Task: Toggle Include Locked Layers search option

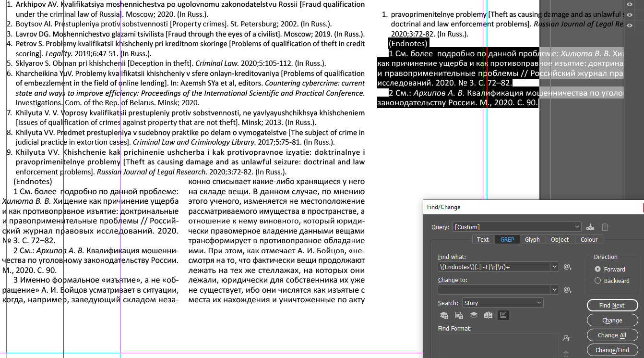Action: tap(444, 315)
